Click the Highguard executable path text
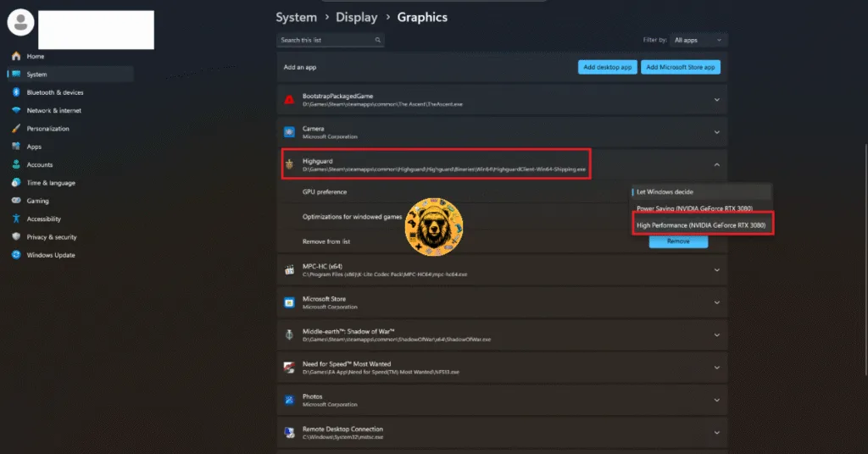This screenshot has width=868, height=454. (x=444, y=169)
